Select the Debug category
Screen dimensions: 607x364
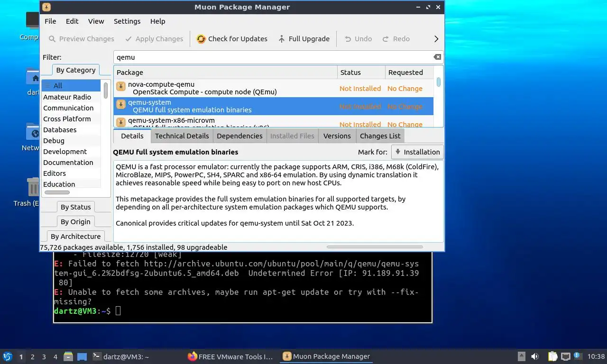click(71, 141)
